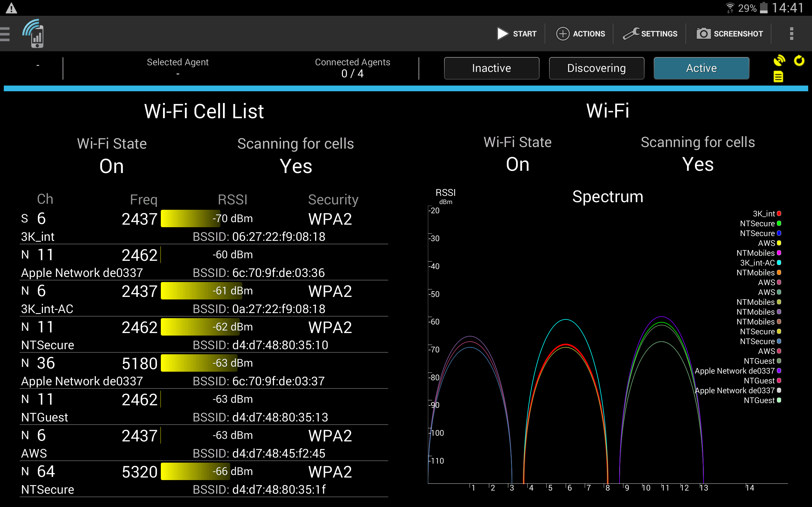Tap the yellow circular refresh icon
Viewport: 812px width, 507px height.
pyautogui.click(x=799, y=60)
